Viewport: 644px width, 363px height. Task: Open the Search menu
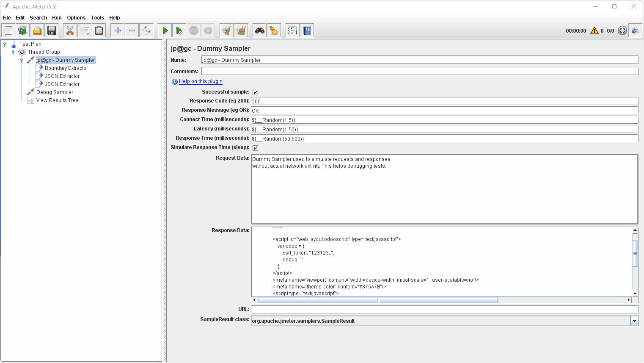coord(39,18)
